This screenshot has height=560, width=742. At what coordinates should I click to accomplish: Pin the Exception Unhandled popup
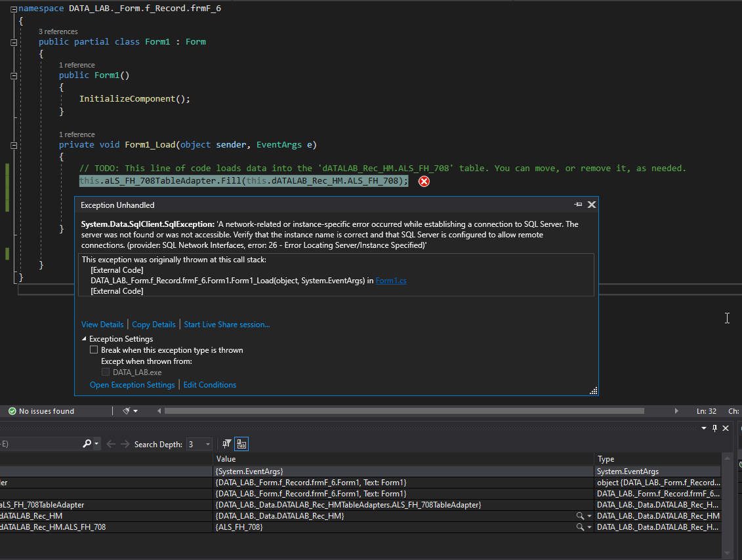coord(578,205)
